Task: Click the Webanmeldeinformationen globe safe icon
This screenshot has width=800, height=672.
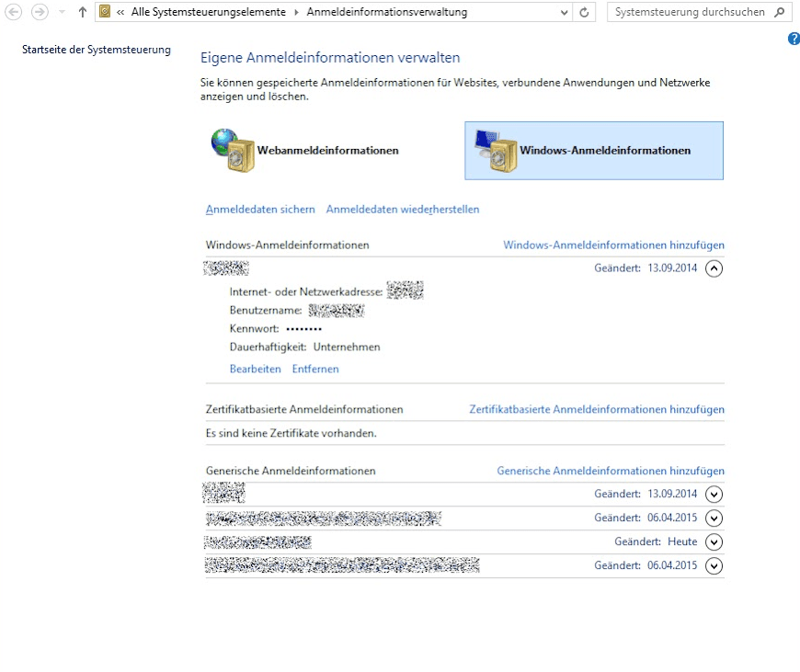Action: [x=233, y=150]
